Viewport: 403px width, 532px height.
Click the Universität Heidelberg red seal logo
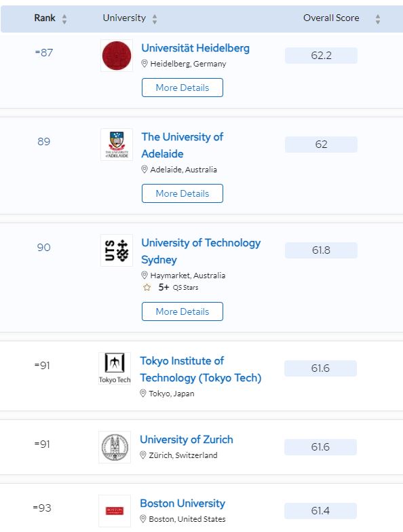[x=117, y=56]
